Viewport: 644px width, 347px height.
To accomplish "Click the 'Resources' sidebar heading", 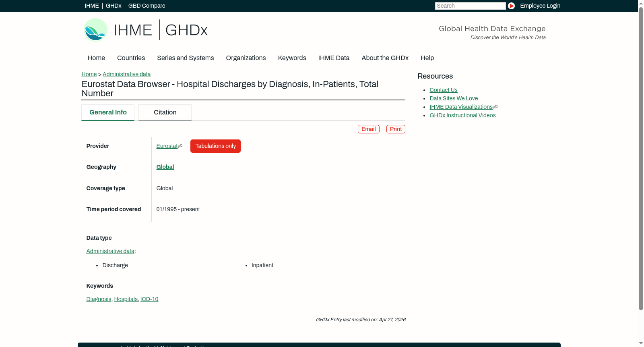I will pyautogui.click(x=435, y=76).
